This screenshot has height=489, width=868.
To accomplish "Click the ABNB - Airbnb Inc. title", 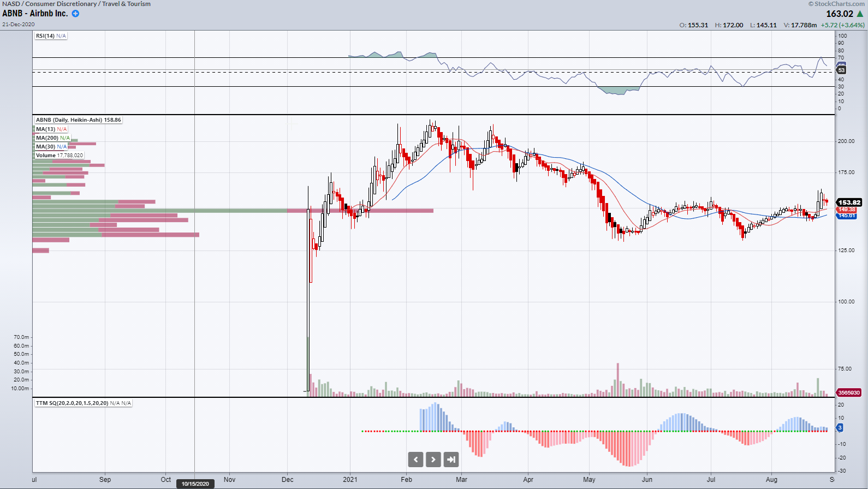I will coord(35,14).
